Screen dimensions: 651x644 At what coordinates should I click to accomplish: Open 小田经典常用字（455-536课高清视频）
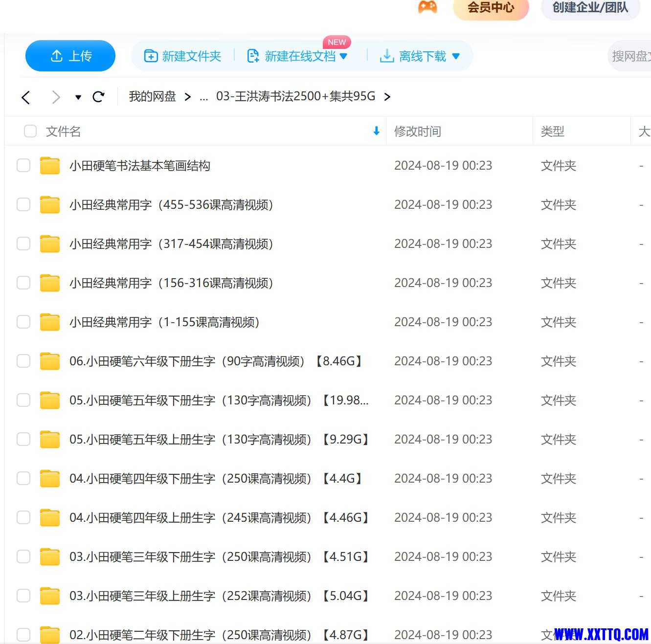171,205
